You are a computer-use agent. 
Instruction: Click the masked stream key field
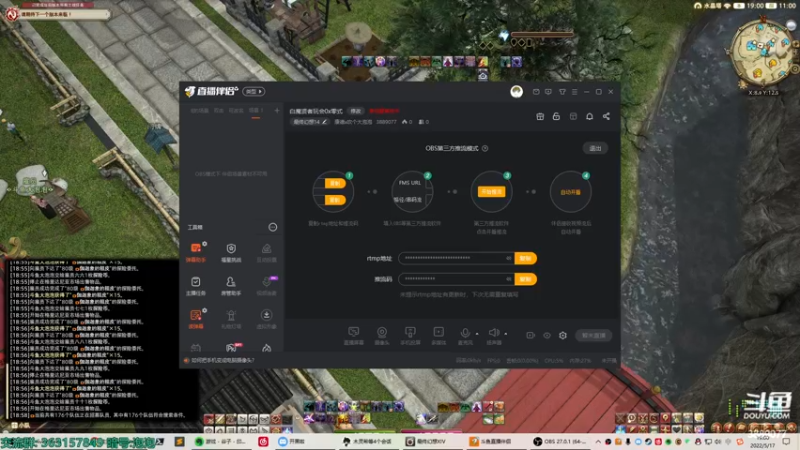coord(456,279)
